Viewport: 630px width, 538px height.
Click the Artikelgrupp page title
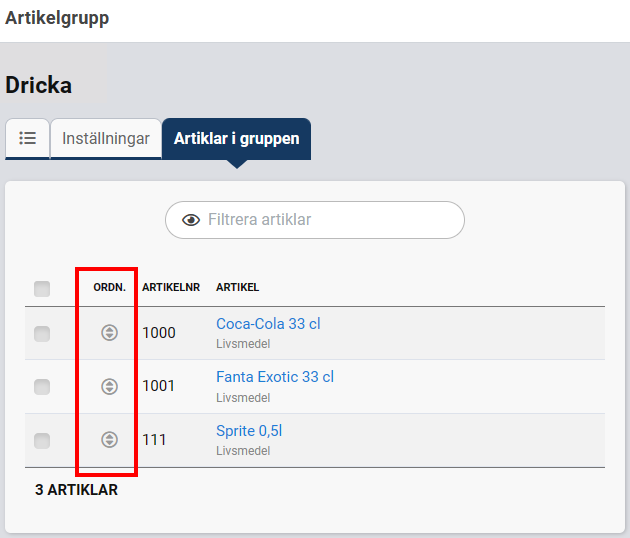[x=57, y=18]
